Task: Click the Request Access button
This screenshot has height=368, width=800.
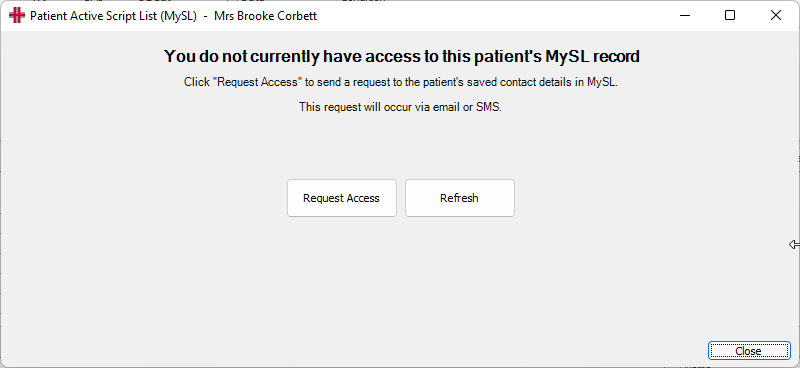Action: (341, 198)
